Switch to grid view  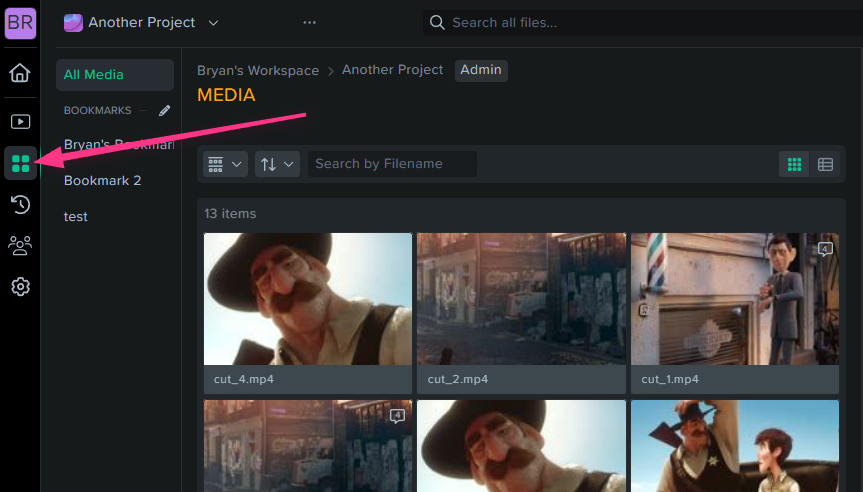(x=794, y=165)
